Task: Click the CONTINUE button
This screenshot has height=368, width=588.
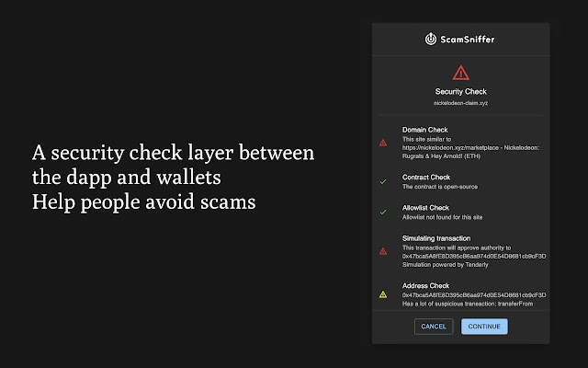Action: [484, 327]
